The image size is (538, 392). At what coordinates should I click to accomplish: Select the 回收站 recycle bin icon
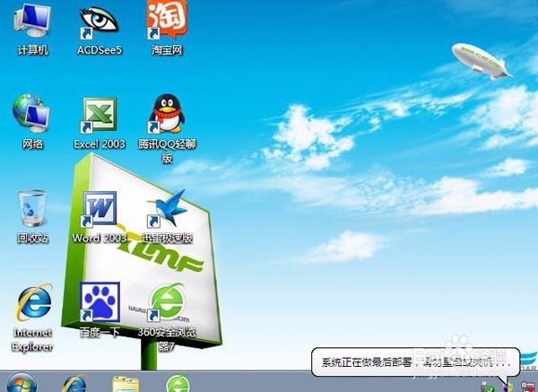(32, 216)
